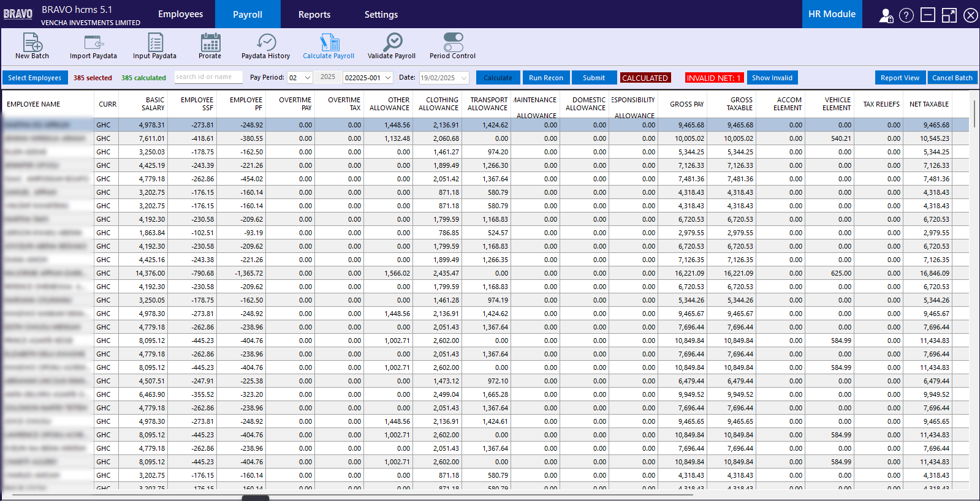The width and height of the screenshot is (980, 501).
Task: Click the Show Invalid button
Action: [772, 78]
